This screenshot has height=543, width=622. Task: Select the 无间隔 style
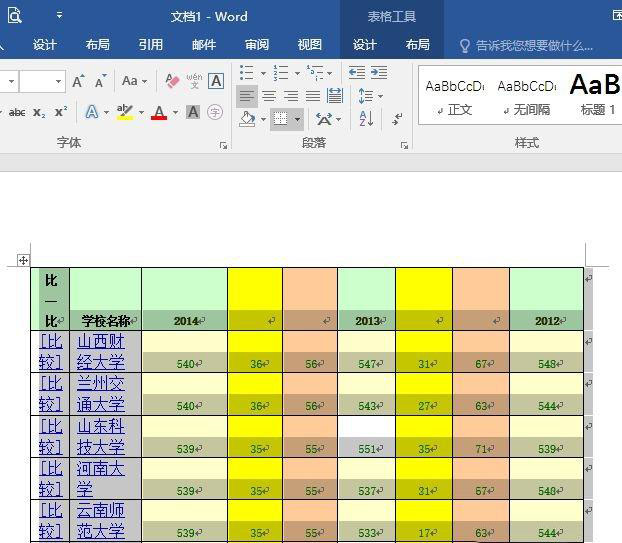(x=527, y=96)
